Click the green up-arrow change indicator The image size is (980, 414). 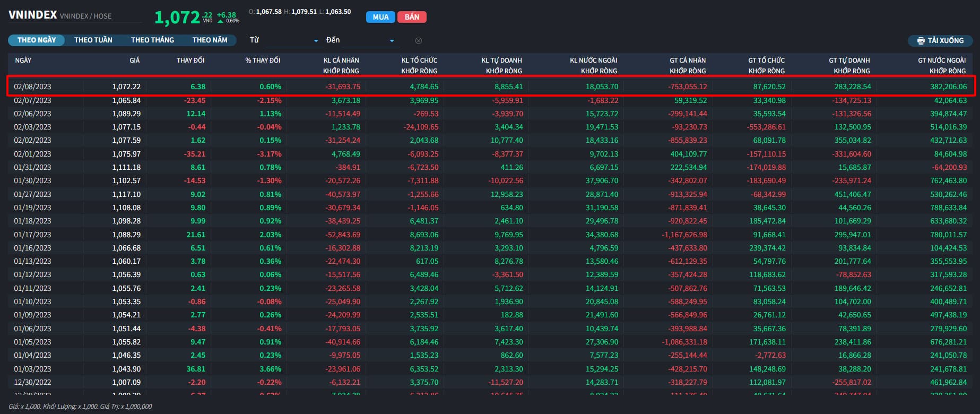click(221, 21)
